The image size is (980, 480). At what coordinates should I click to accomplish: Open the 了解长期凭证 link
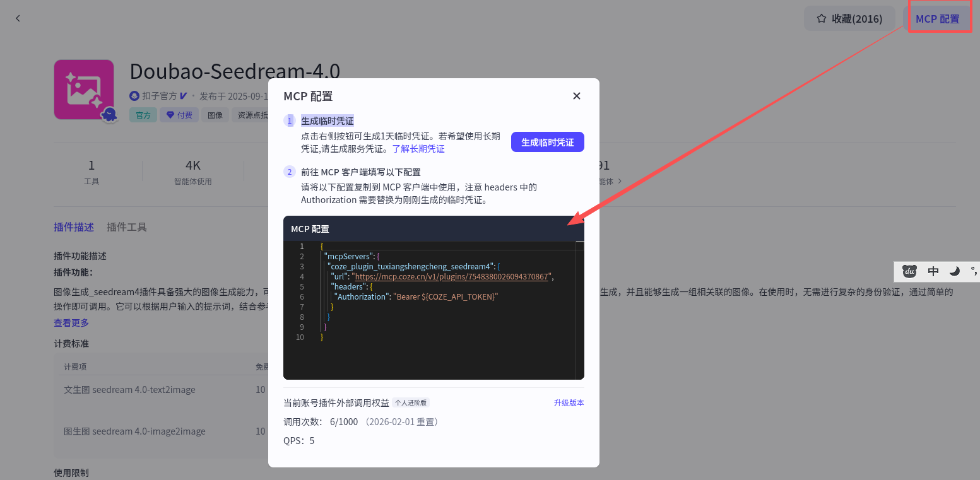[x=418, y=149]
